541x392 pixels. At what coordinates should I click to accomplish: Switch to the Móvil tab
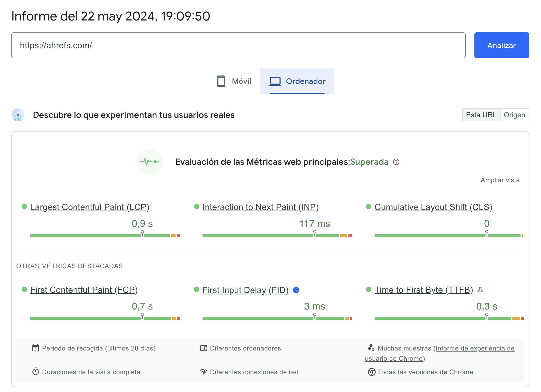234,81
